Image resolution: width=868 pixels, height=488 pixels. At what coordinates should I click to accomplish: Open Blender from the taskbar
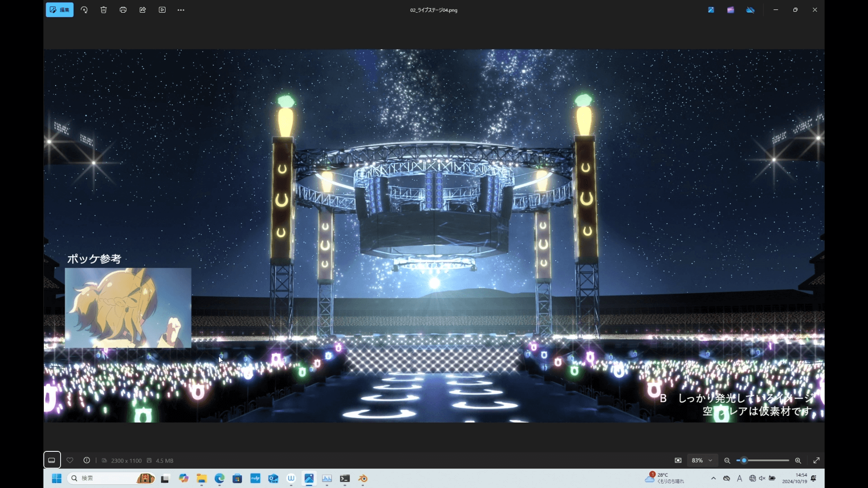pyautogui.click(x=363, y=479)
